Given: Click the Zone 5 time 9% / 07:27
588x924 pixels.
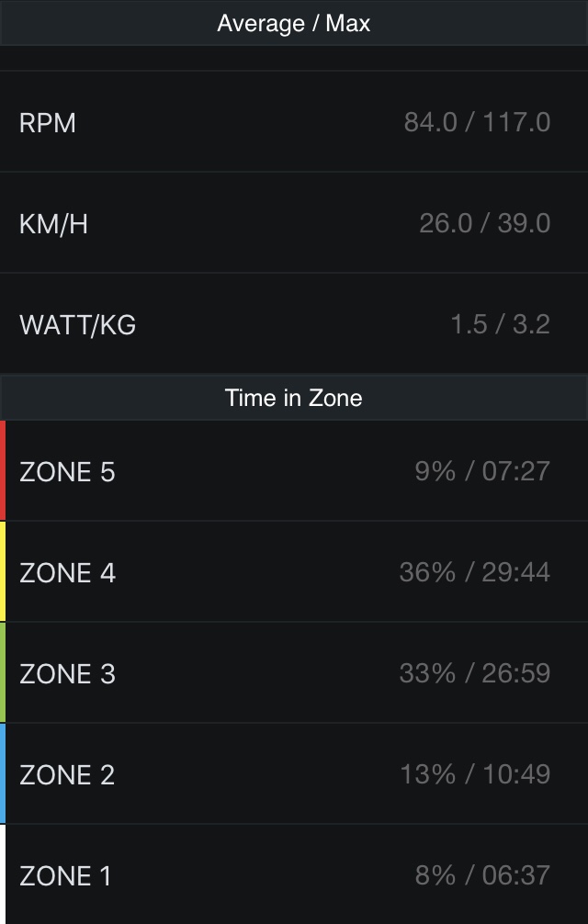Looking at the screenshot, I should point(482,471).
